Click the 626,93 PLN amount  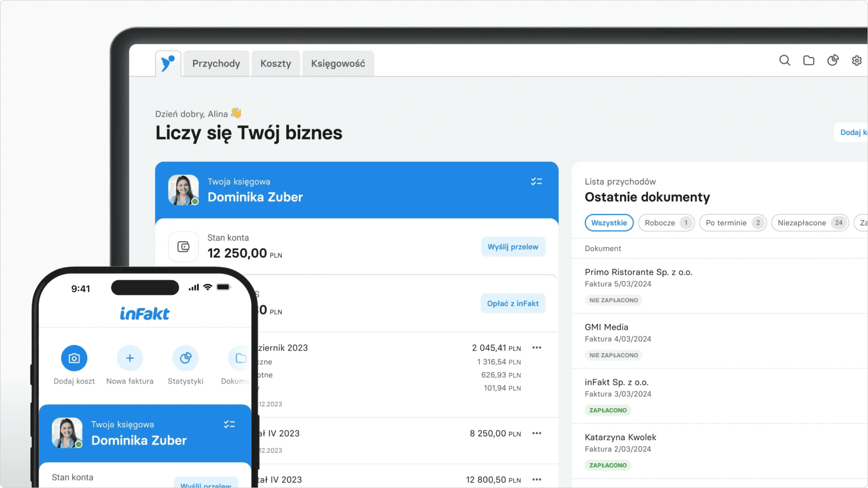tap(501, 375)
